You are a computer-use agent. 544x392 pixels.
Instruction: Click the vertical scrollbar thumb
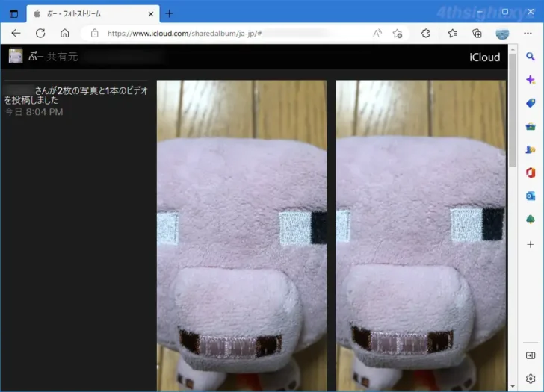point(513,110)
